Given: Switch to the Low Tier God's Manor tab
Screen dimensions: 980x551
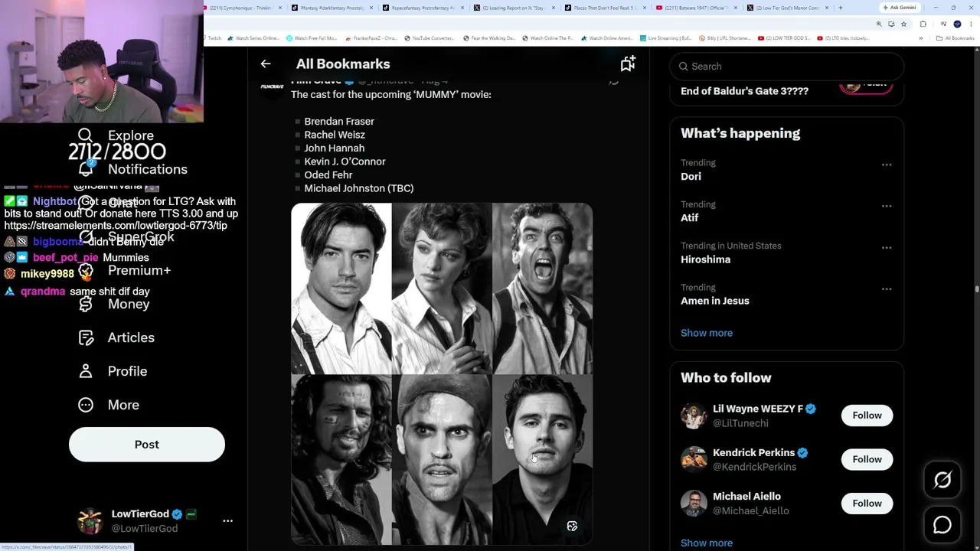Looking at the screenshot, I should [x=787, y=8].
